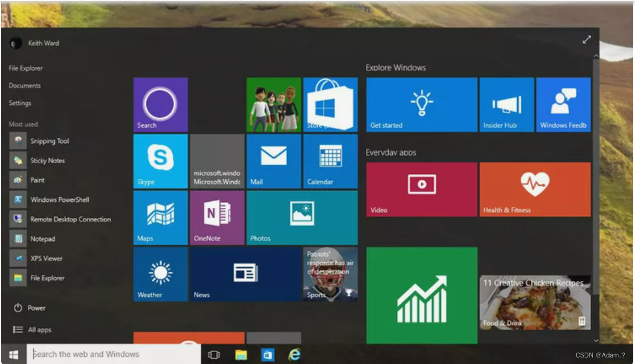Click the Start menu scrollbar up arrow
This screenshot has height=364, width=635.
596,56
